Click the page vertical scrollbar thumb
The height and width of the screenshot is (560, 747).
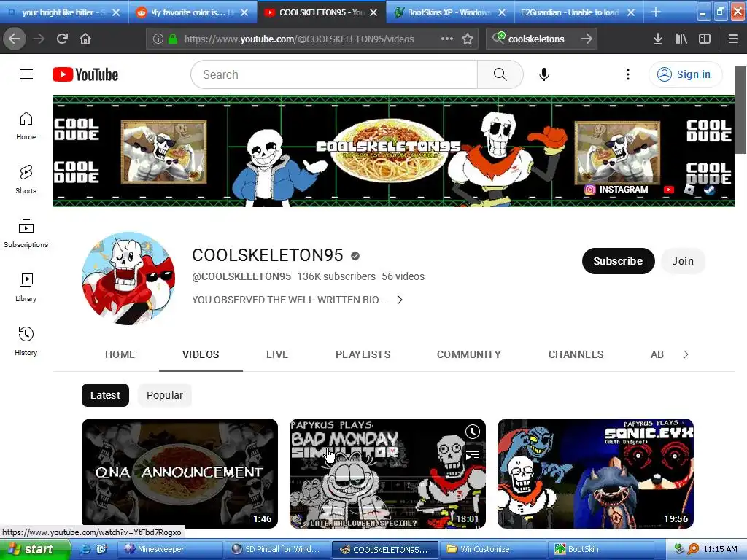click(x=740, y=110)
